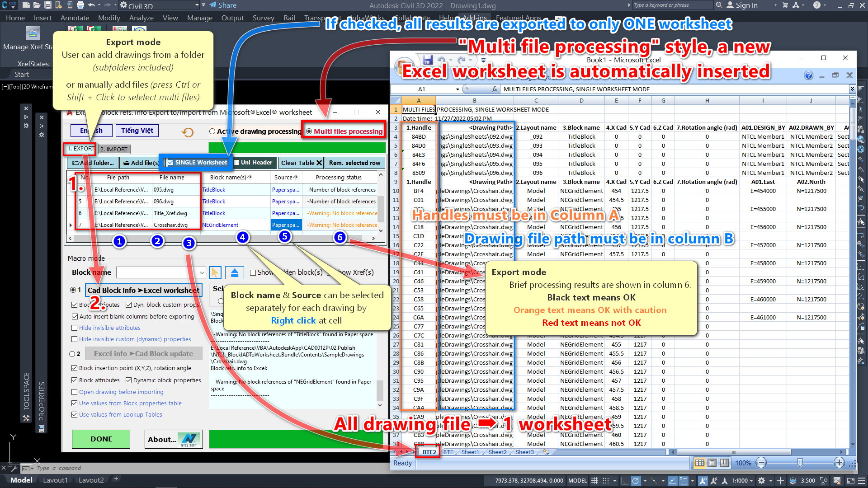The height and width of the screenshot is (488, 868).
Task: Toggle Ortho mode in the status bar
Action: coord(625,481)
